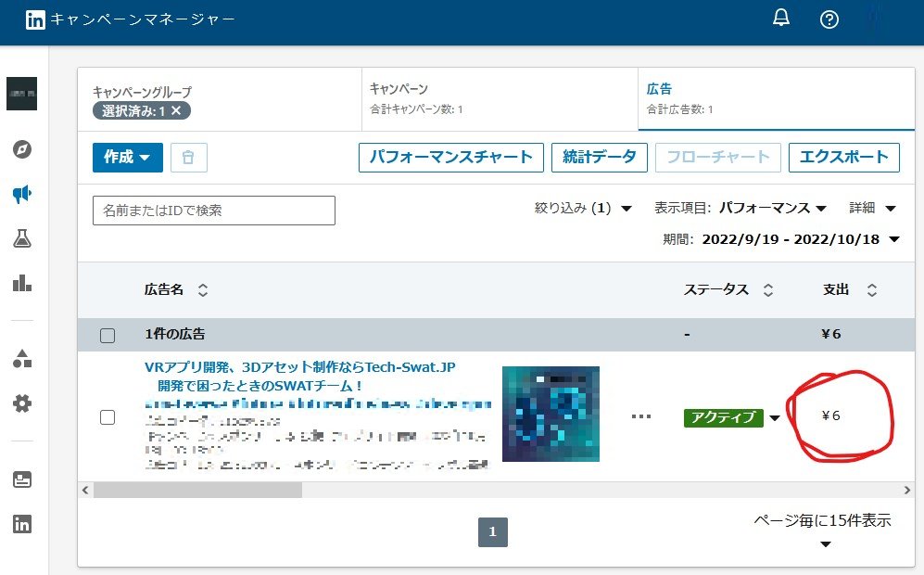This screenshot has height=575, width=924.
Task: Open the campaign compass navigation icon
Action: click(21, 148)
